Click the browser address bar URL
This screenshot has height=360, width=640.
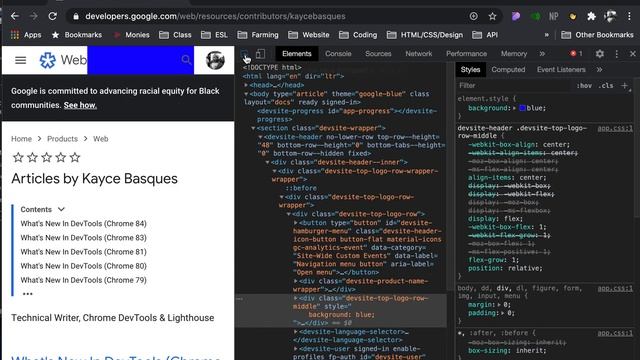point(215,16)
